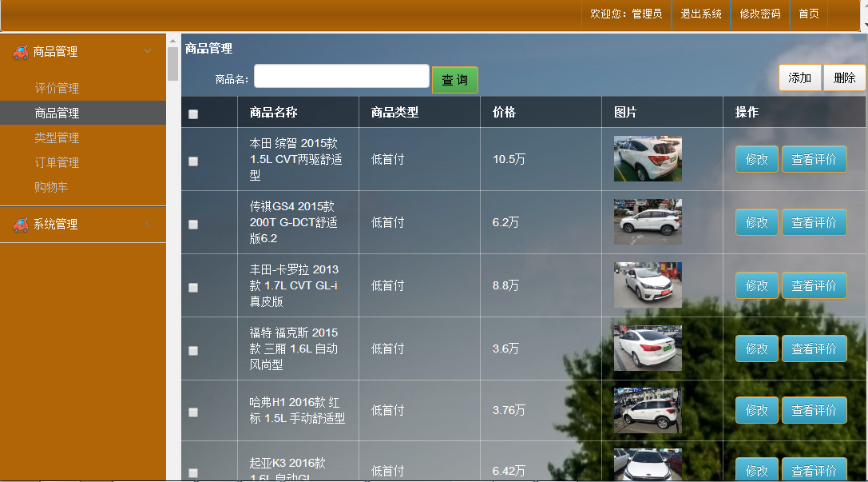Viewport: 868px width, 482px height.
Task: Check the 丰田-卡罗拉 2013款 row checkbox
Action: 193,288
